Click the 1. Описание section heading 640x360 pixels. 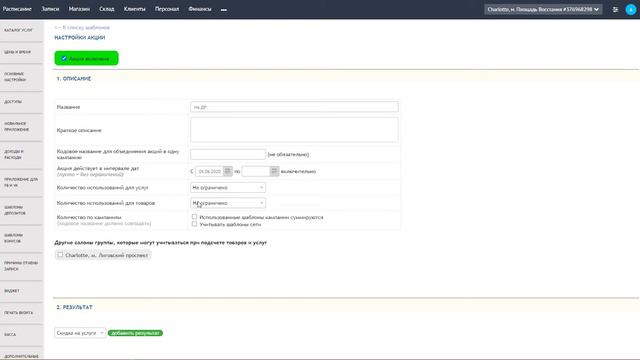coord(73,79)
